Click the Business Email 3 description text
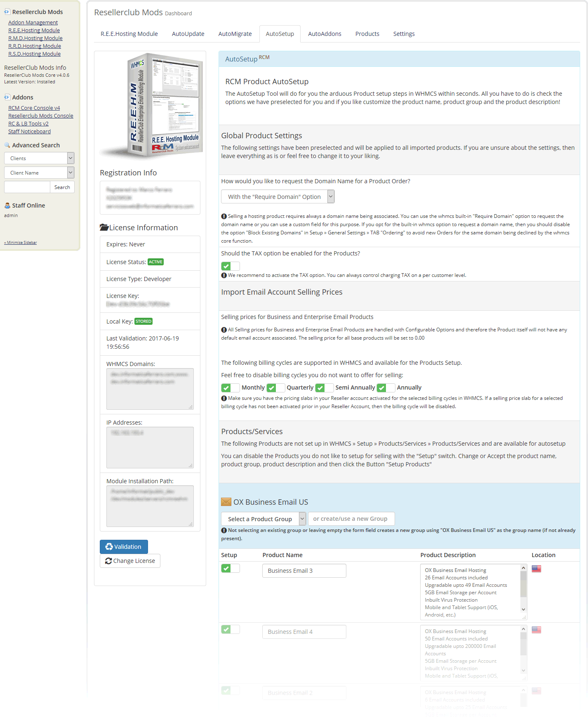Image resolution: width=588 pixels, height=723 pixels. coord(470,592)
